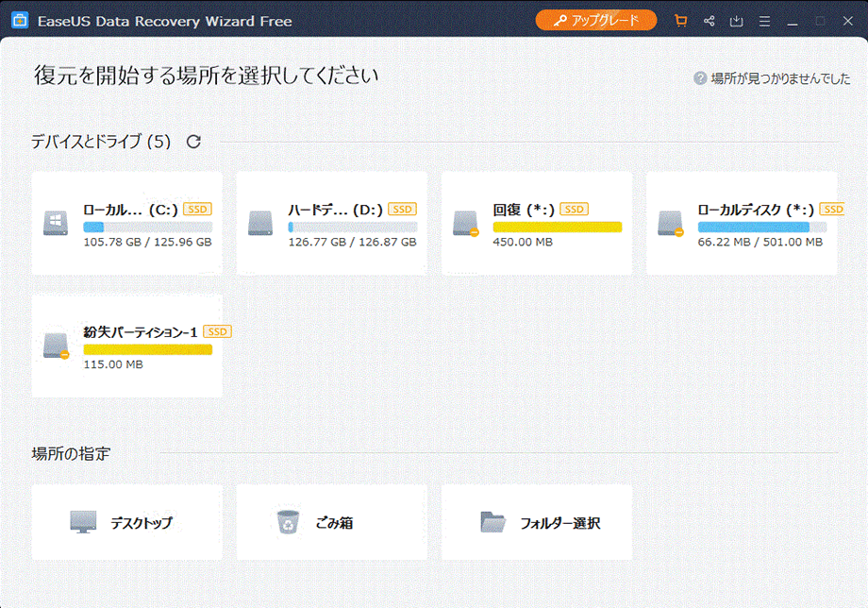
Task: Choose the デスクトップ location
Action: (x=127, y=522)
